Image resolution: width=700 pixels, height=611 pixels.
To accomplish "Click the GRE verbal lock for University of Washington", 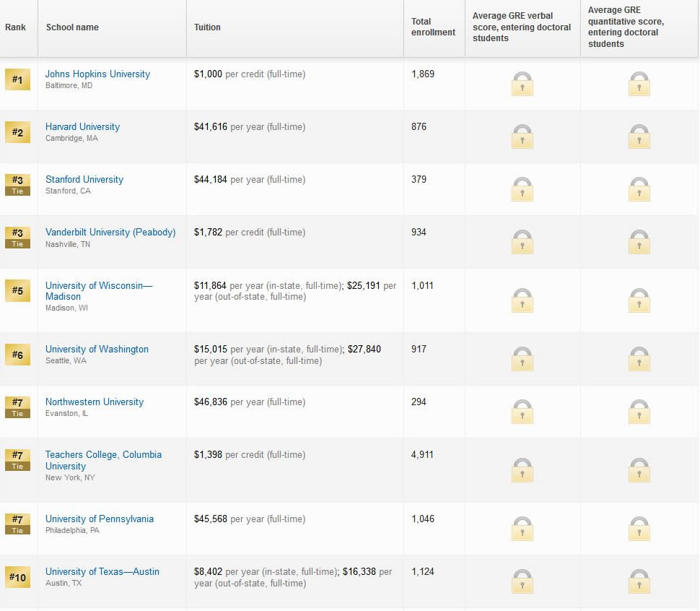I will pos(522,359).
